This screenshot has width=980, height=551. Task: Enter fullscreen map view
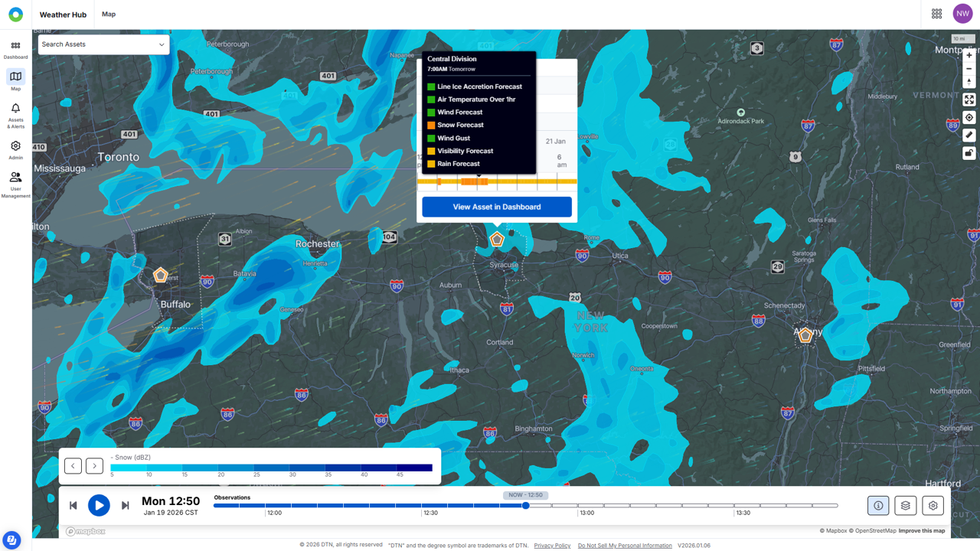(x=969, y=99)
